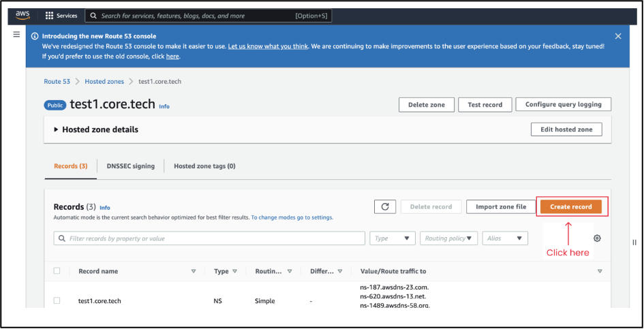The width and height of the screenshot is (644, 329).
Task: Refresh the records list
Action: click(x=385, y=206)
